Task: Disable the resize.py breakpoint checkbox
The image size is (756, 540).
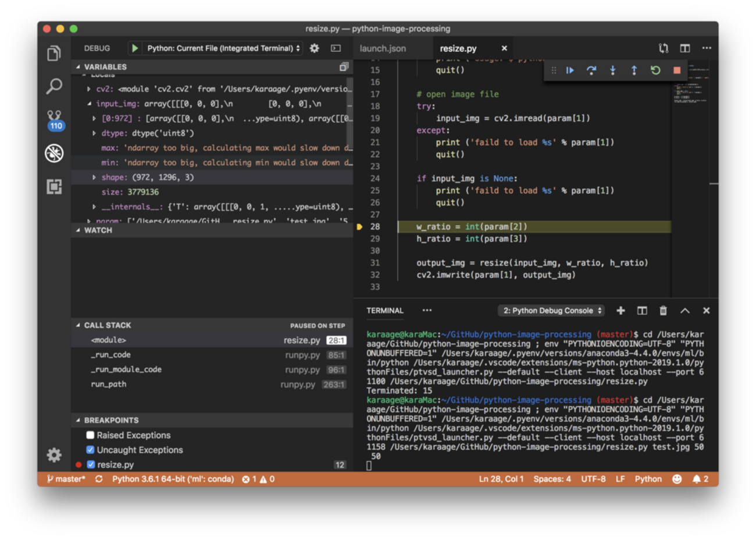Action: (91, 464)
